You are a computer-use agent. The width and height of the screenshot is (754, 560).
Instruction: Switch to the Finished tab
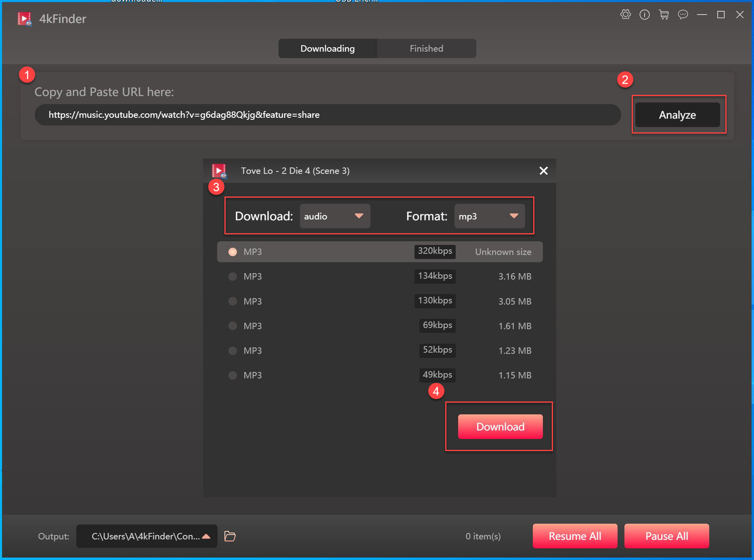pyautogui.click(x=426, y=48)
